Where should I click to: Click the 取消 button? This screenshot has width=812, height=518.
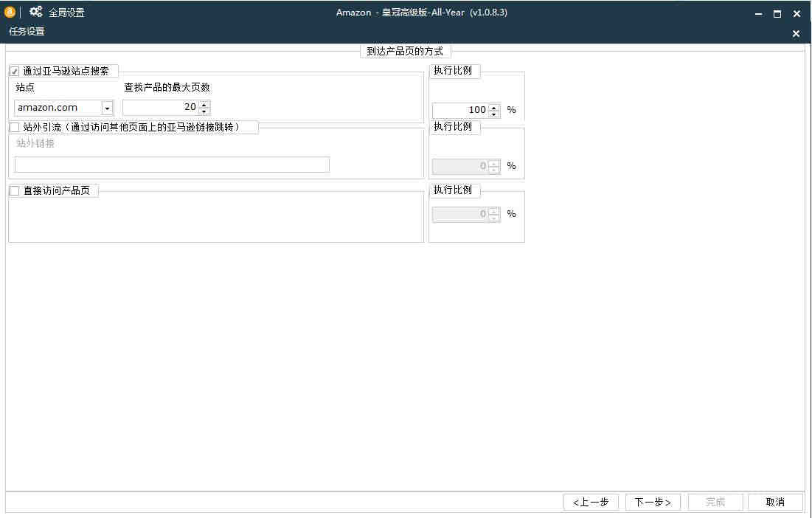point(775,502)
